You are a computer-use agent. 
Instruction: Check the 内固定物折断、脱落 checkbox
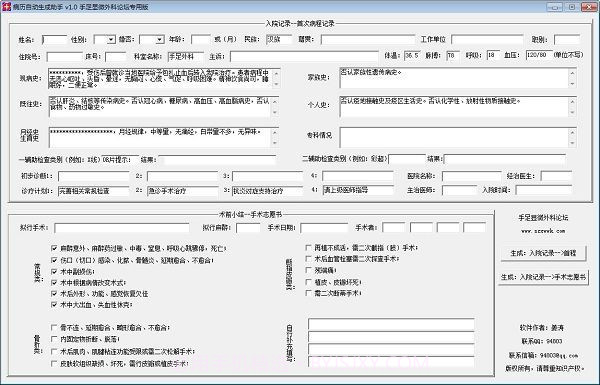coord(54,339)
